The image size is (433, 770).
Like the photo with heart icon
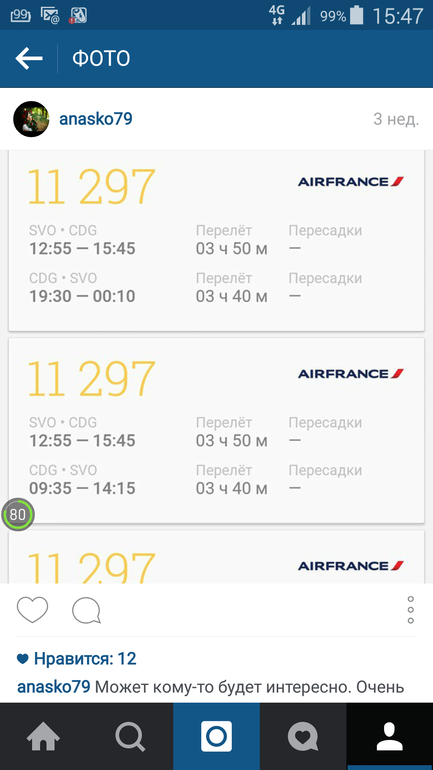[32, 610]
